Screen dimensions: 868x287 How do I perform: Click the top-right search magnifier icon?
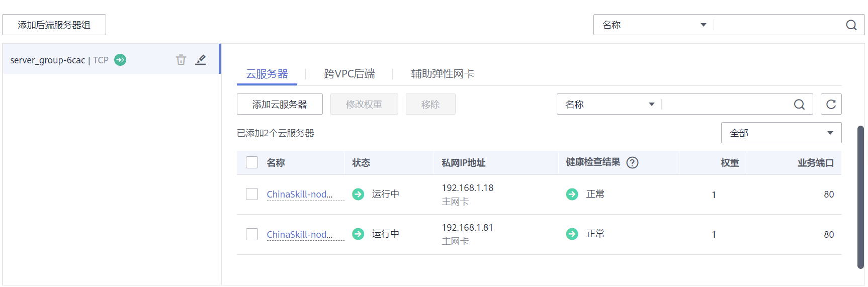click(x=851, y=25)
